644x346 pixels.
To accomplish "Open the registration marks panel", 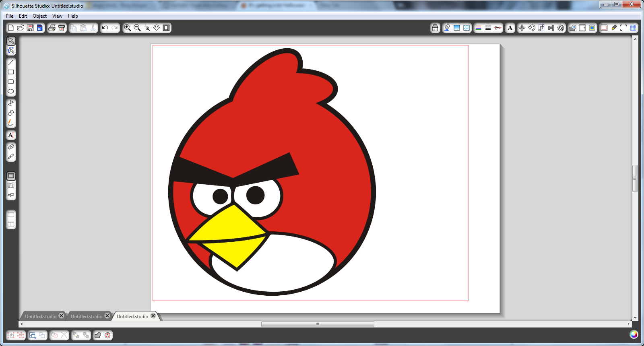I will click(x=623, y=28).
